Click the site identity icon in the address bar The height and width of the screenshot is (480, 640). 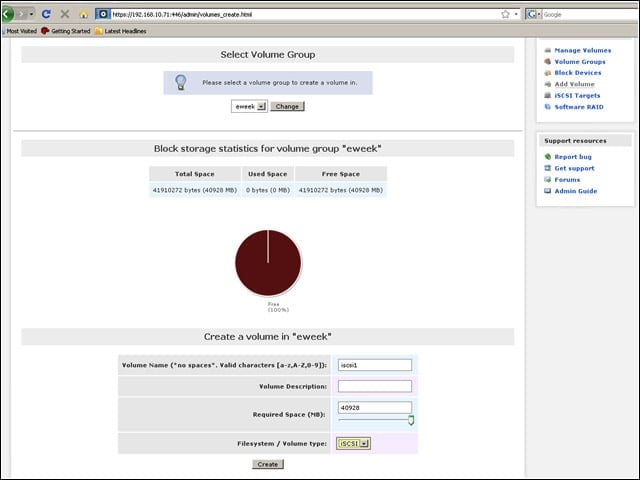coord(103,14)
